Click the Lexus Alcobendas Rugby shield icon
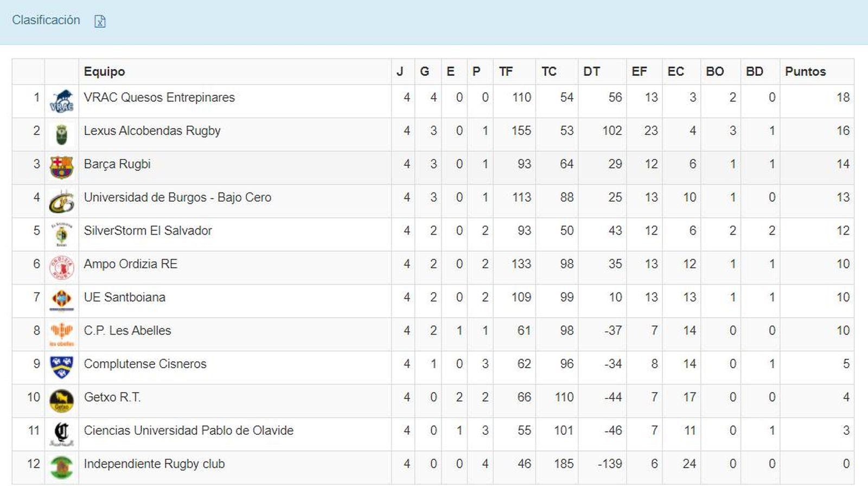 [x=62, y=134]
